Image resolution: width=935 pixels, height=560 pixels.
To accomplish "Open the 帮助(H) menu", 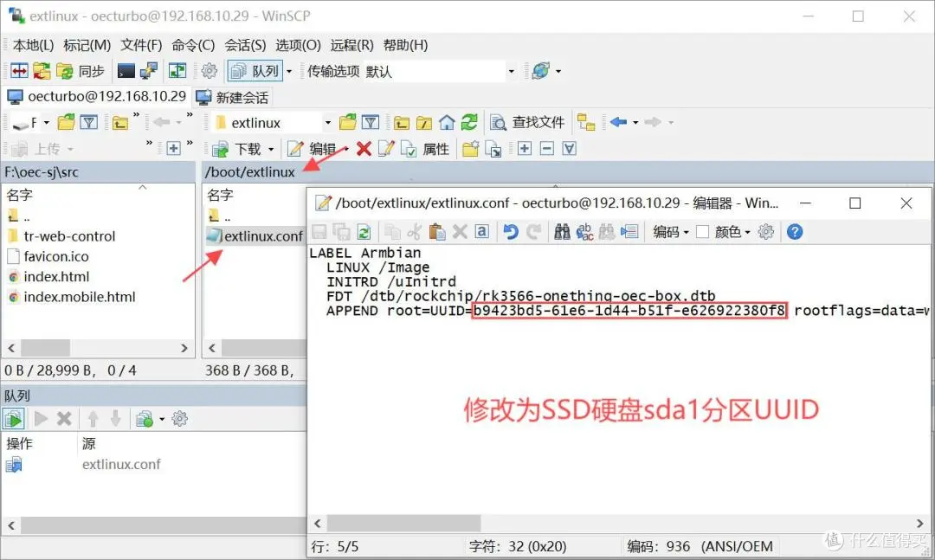I will tap(405, 45).
